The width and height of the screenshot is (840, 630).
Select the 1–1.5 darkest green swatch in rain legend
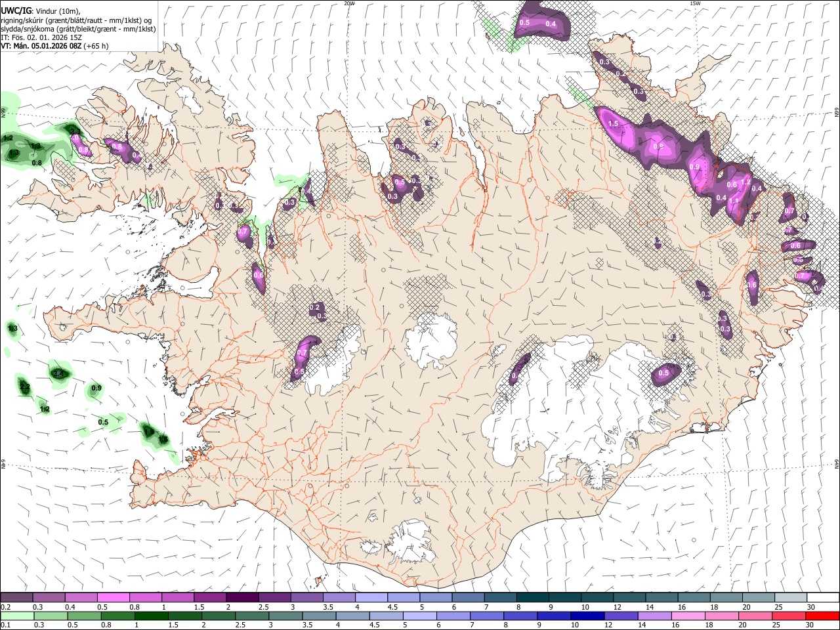coord(152,616)
